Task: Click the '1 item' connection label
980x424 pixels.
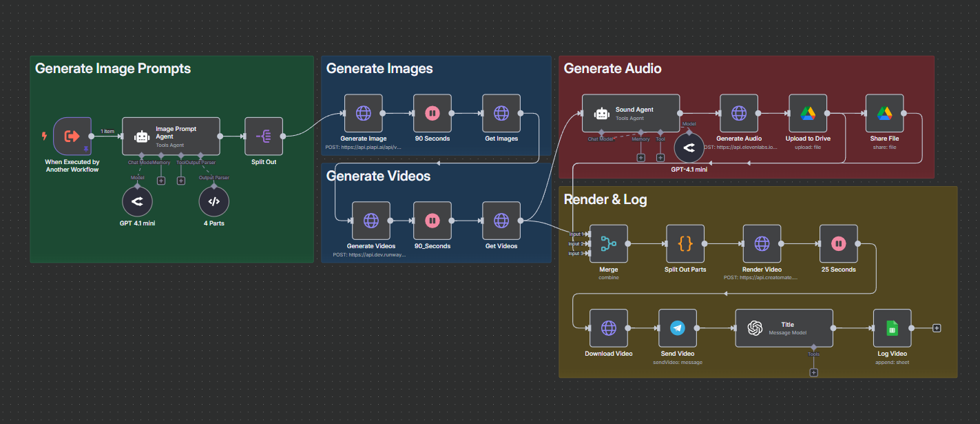Action: pyautogui.click(x=107, y=131)
